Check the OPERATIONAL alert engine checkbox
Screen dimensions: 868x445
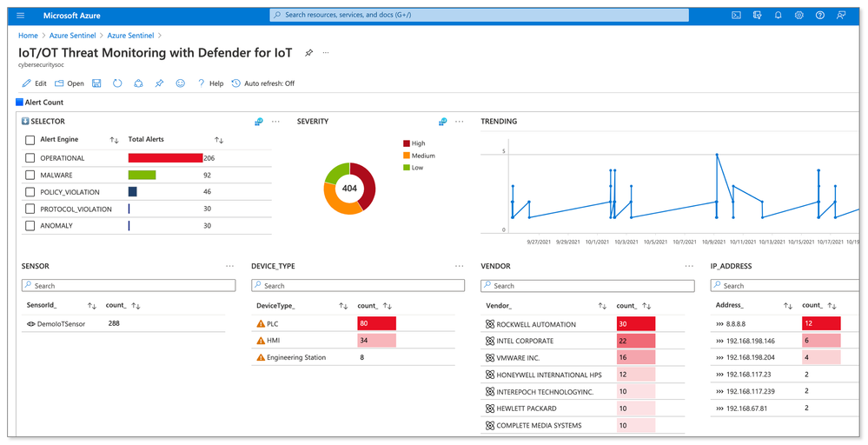tap(30, 158)
